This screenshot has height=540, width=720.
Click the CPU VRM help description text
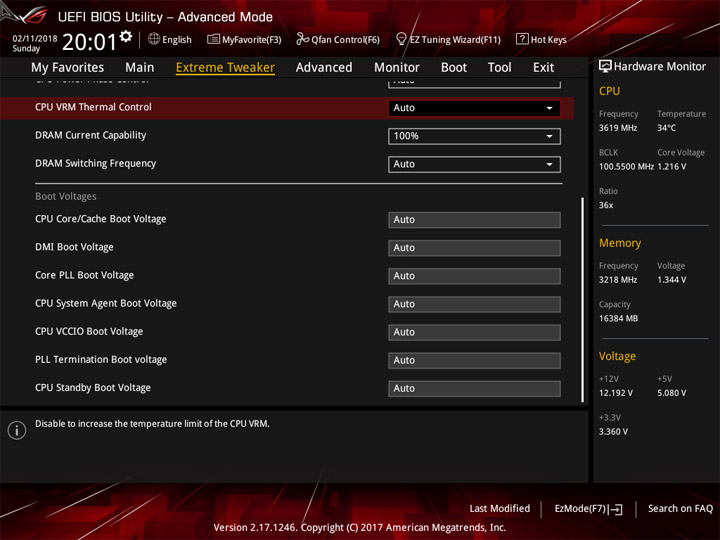coord(152,424)
